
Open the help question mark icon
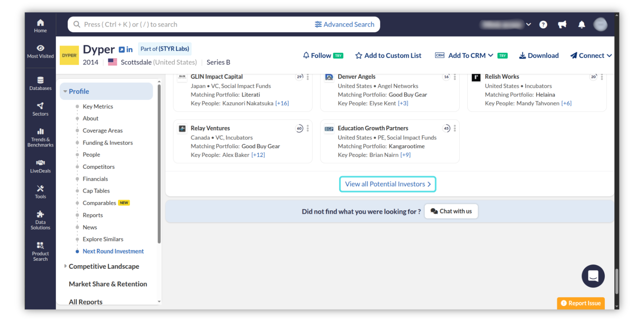543,24
